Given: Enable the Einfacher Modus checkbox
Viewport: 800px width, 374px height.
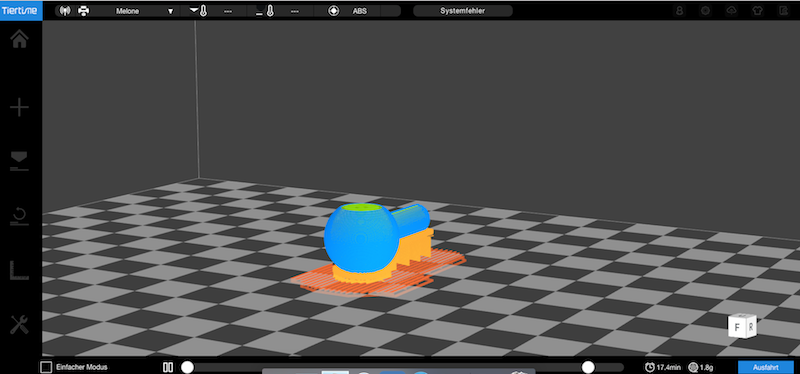Looking at the screenshot, I should pyautogui.click(x=46, y=367).
